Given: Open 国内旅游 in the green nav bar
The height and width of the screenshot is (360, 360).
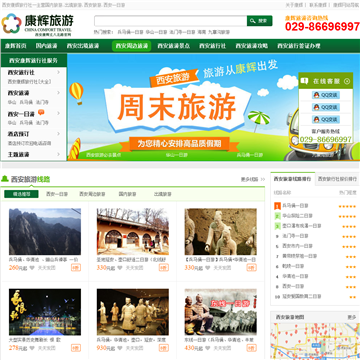Looking at the screenshot, I should pyautogui.click(x=46, y=46).
